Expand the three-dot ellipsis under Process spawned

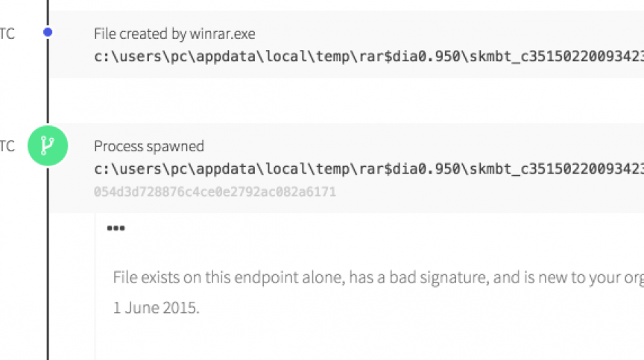116,228
